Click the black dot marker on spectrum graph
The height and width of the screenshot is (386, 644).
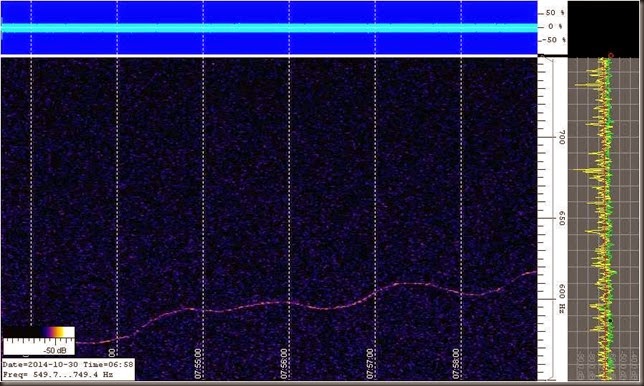(610, 320)
